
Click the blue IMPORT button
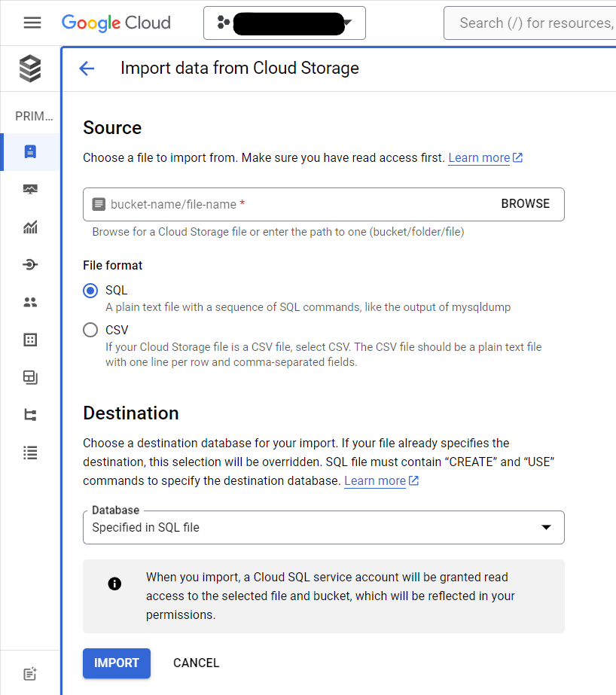116,663
